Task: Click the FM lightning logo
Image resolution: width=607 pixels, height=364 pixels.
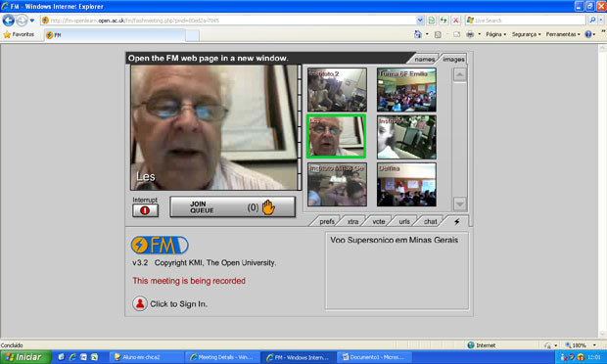Action: [160, 246]
